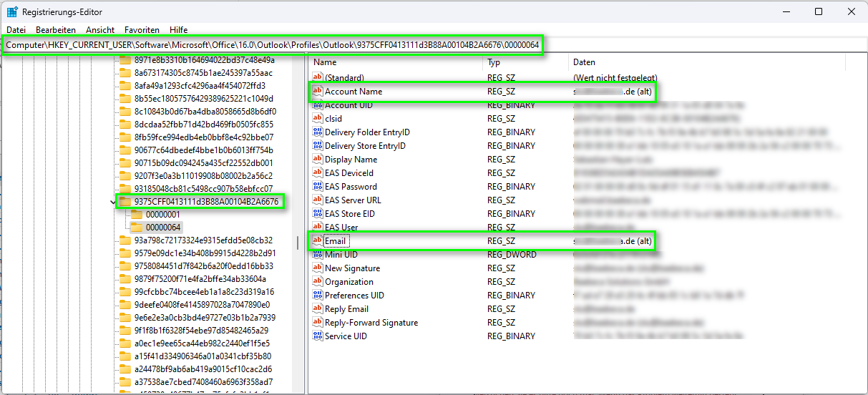This screenshot has width=868, height=395.
Task: Click string icon of the Email value
Action: [318, 241]
